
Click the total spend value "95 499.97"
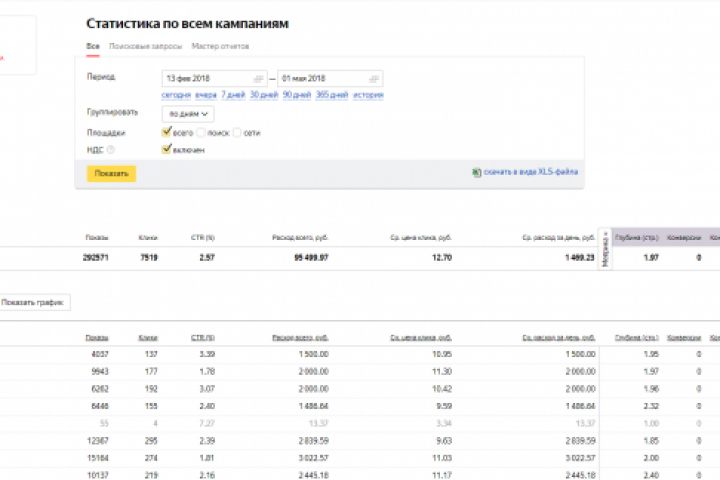tap(311, 258)
